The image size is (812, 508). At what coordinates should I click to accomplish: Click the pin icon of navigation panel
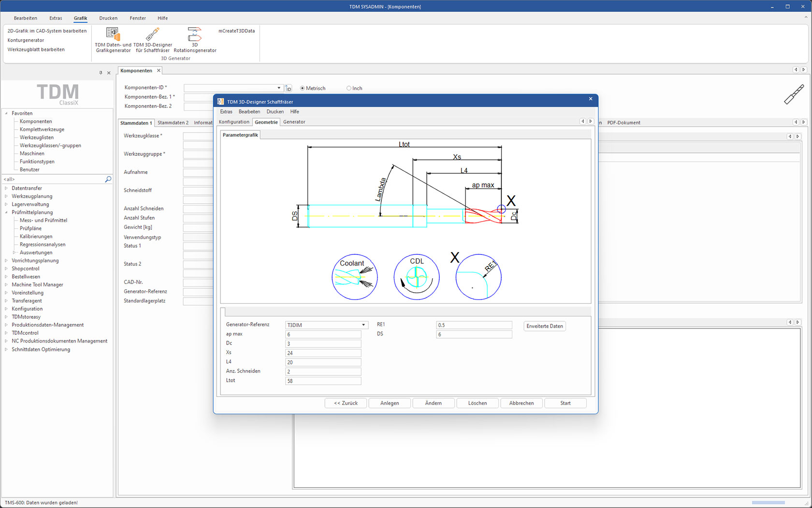[101, 73]
